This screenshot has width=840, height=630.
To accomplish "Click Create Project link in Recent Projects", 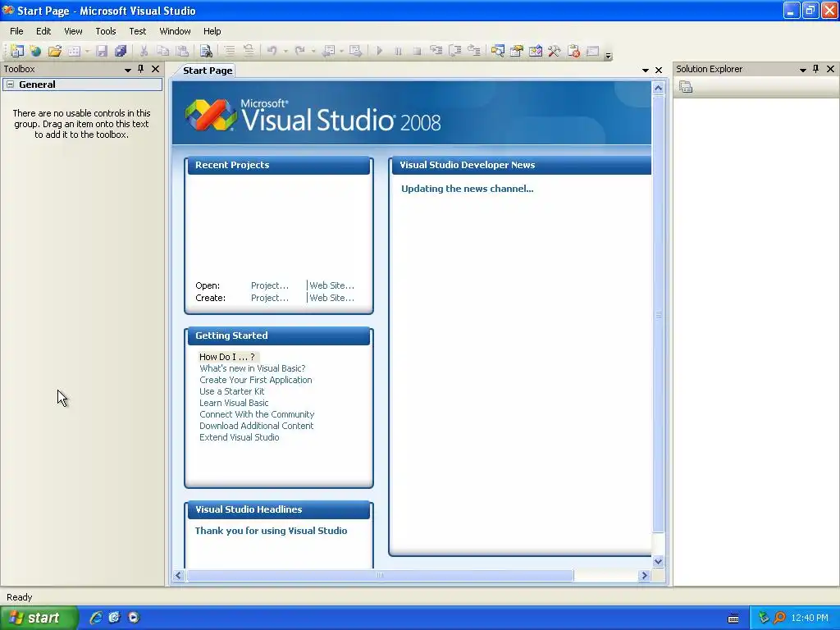I will pyautogui.click(x=269, y=298).
